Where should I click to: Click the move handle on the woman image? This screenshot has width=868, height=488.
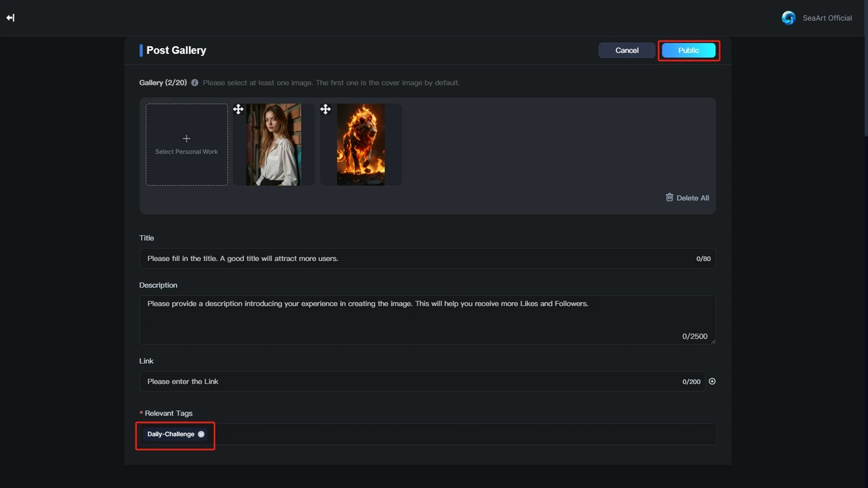pyautogui.click(x=238, y=109)
